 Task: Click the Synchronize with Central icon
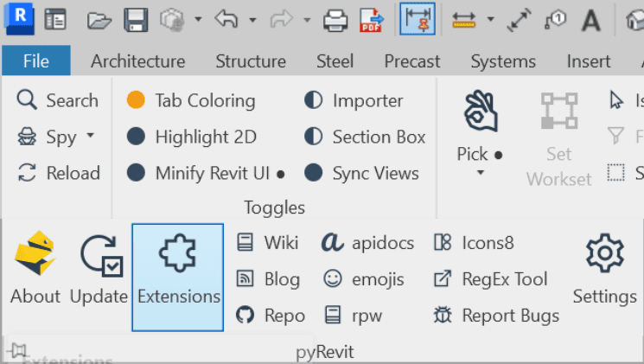click(x=172, y=20)
